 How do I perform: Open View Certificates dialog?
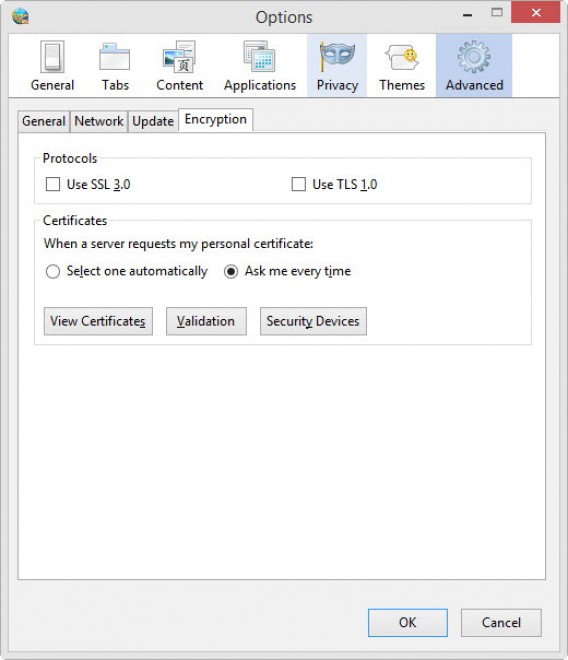click(x=98, y=321)
